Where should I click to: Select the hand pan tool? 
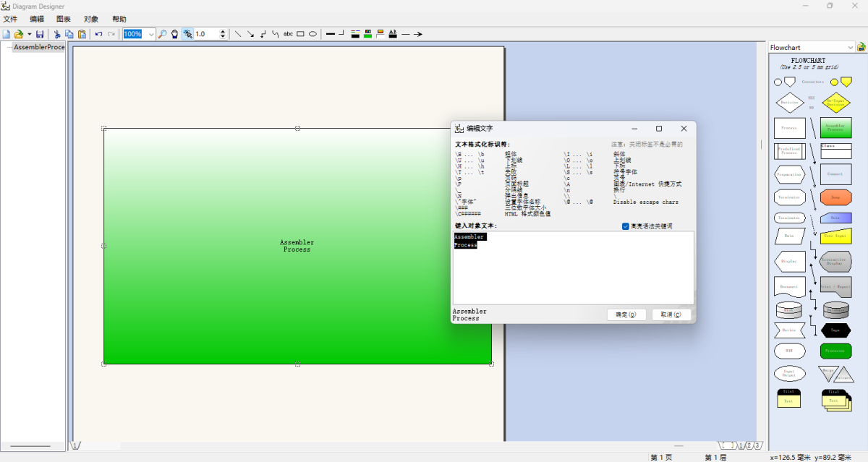[174, 34]
